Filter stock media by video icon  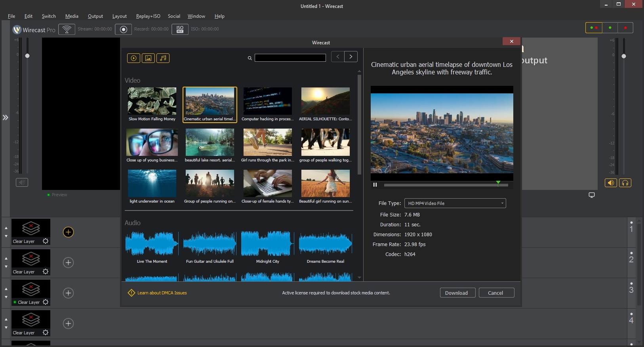pyautogui.click(x=133, y=58)
